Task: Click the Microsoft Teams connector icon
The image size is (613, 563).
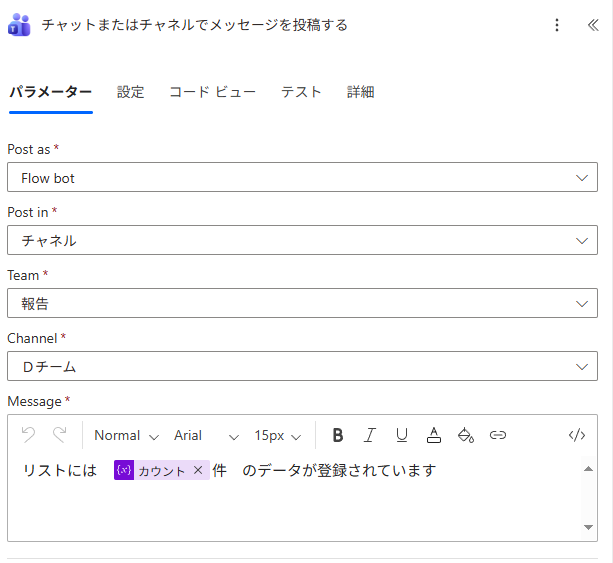Action: pyautogui.click(x=19, y=25)
